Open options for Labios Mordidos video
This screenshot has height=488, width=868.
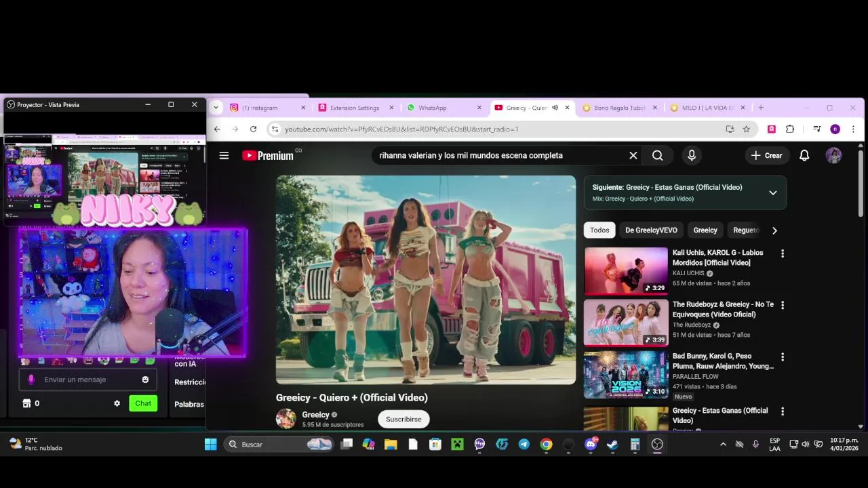[x=783, y=253]
